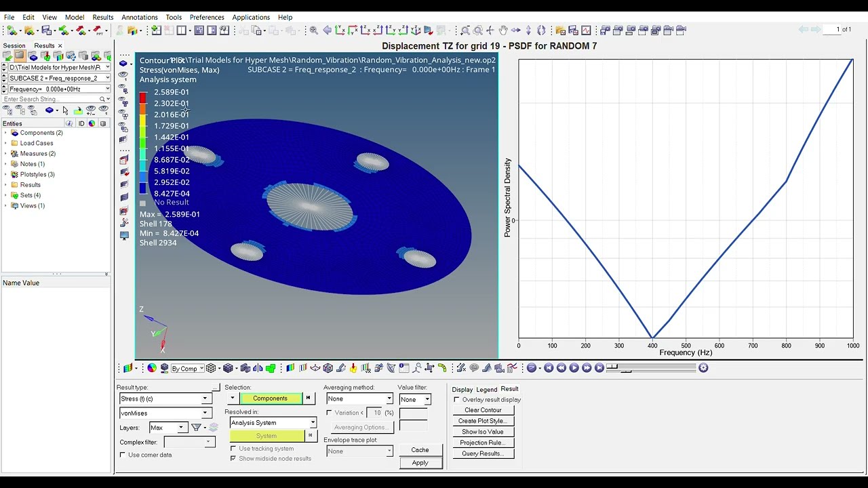Click the System reset arrow icon
Image resolution: width=868 pixels, height=488 pixels.
[311, 436]
